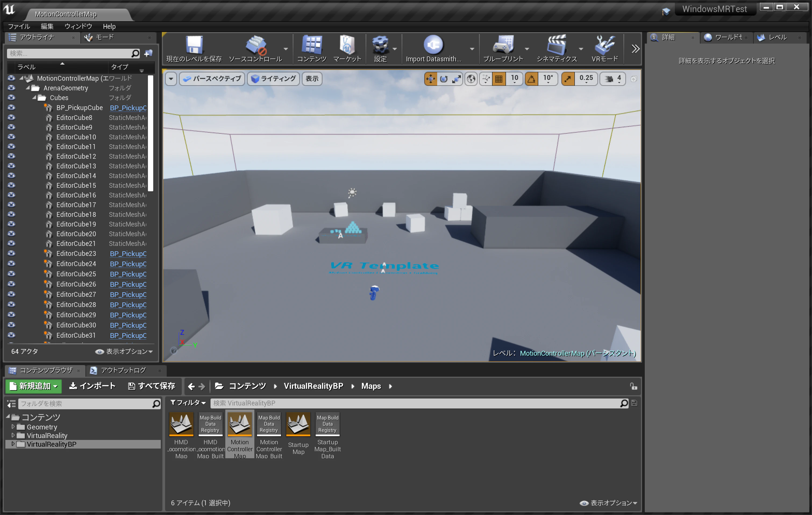Toggle visibility of EditorCube8
The image size is (812, 515).
[x=11, y=117]
